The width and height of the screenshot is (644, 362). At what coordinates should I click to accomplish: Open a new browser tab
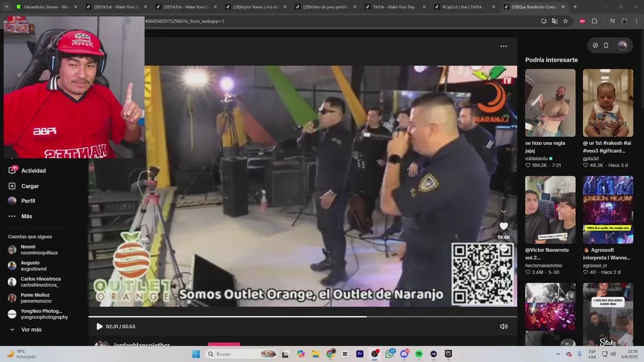point(575,7)
